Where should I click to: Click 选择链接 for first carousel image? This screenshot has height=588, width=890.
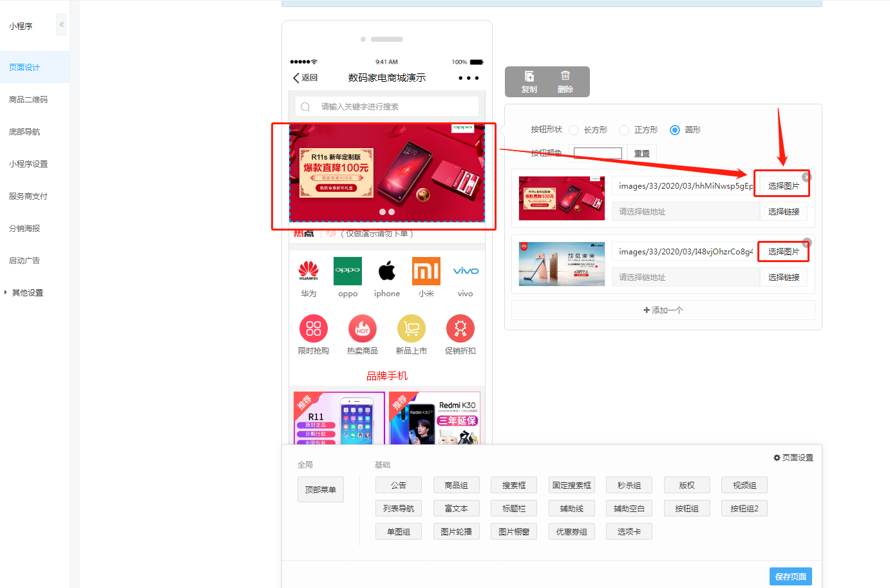point(784,212)
